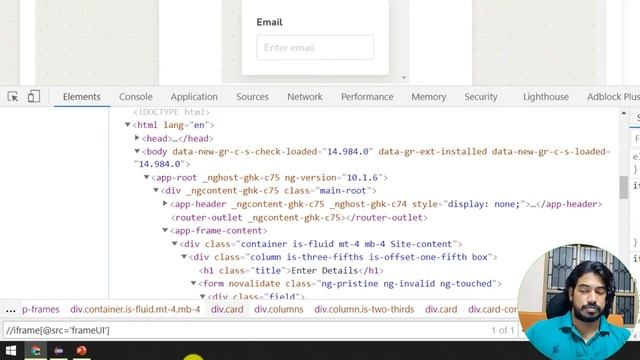640x360 pixels.
Task: Click the Email label on the page
Action: (269, 22)
